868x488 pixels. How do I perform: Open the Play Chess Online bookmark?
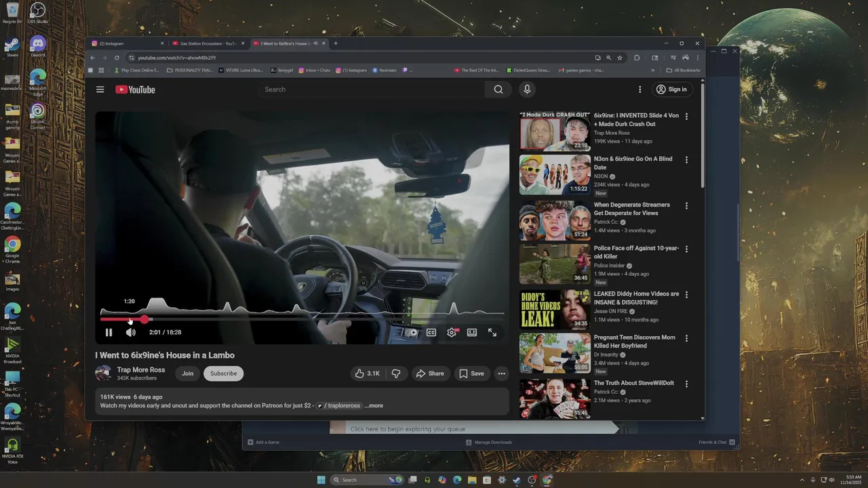[137, 70]
